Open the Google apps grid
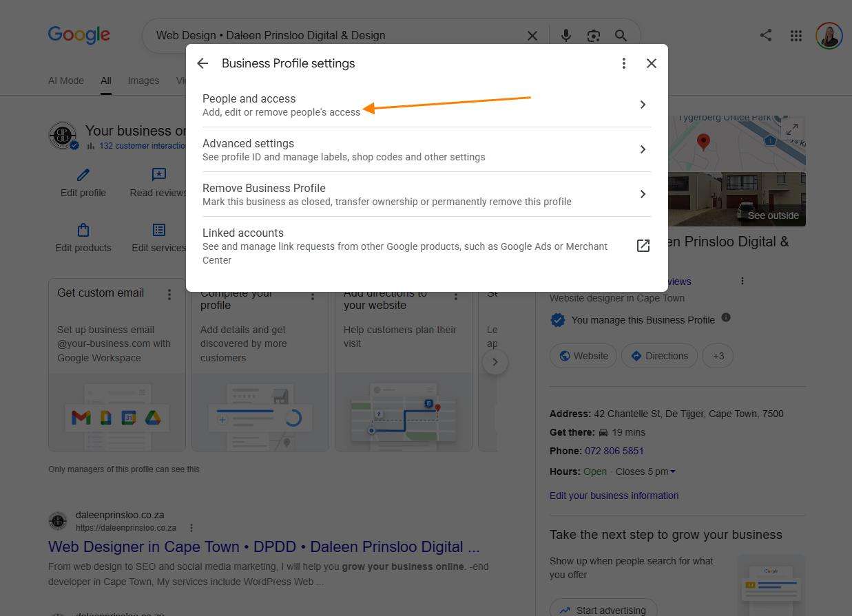Screen dimensions: 852x616 (796, 36)
